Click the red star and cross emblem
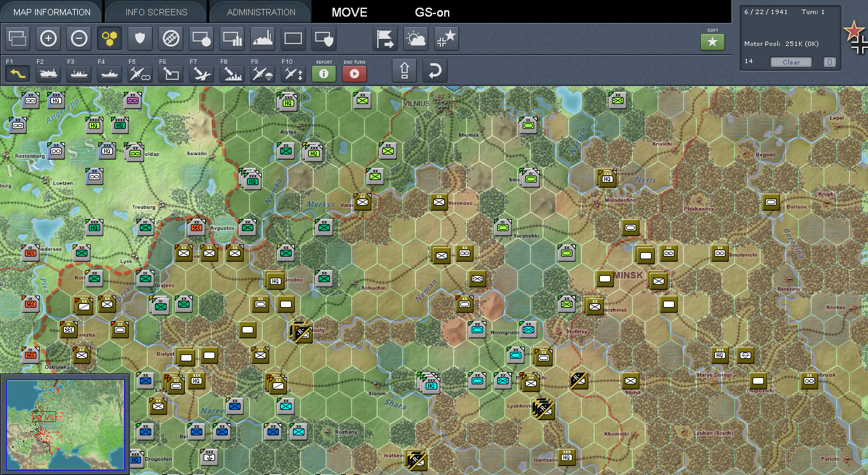The height and width of the screenshot is (475, 868). (855, 37)
